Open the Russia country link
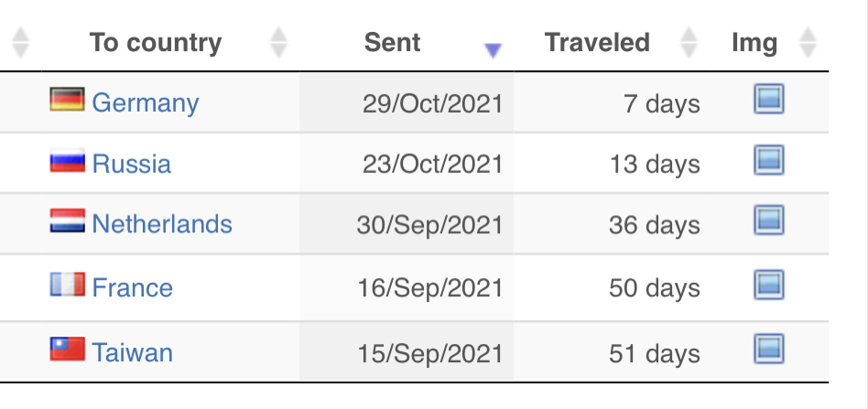 point(131,164)
